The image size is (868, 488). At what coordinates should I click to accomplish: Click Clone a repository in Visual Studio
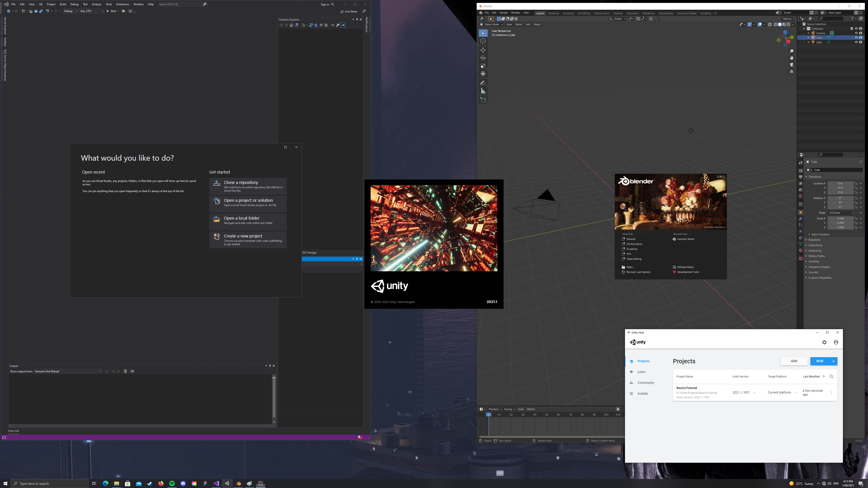coord(248,187)
